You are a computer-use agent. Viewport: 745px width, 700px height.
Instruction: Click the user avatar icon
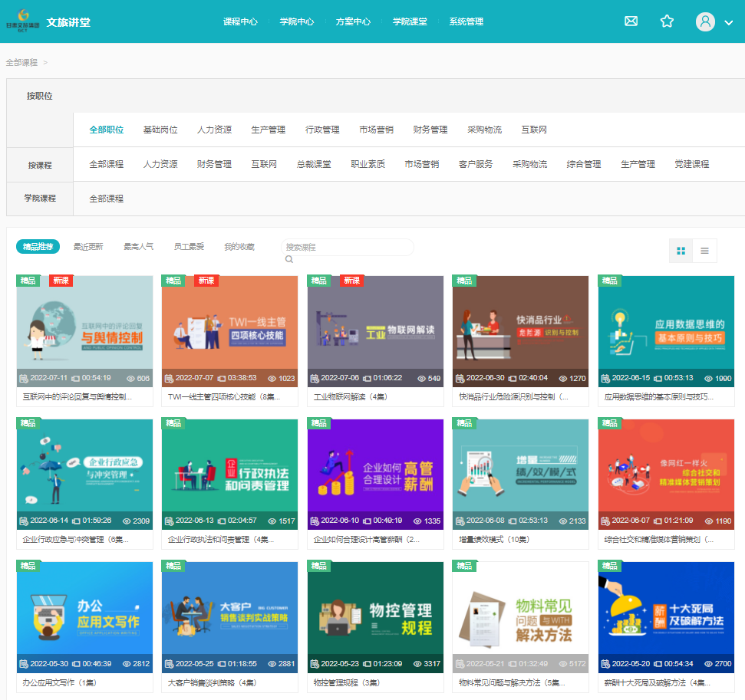(705, 21)
